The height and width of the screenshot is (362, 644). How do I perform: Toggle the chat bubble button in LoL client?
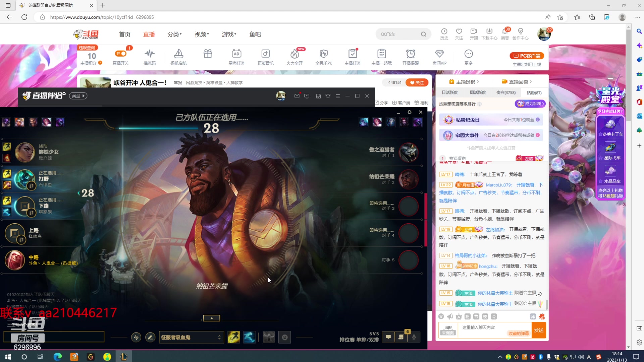(x=388, y=337)
